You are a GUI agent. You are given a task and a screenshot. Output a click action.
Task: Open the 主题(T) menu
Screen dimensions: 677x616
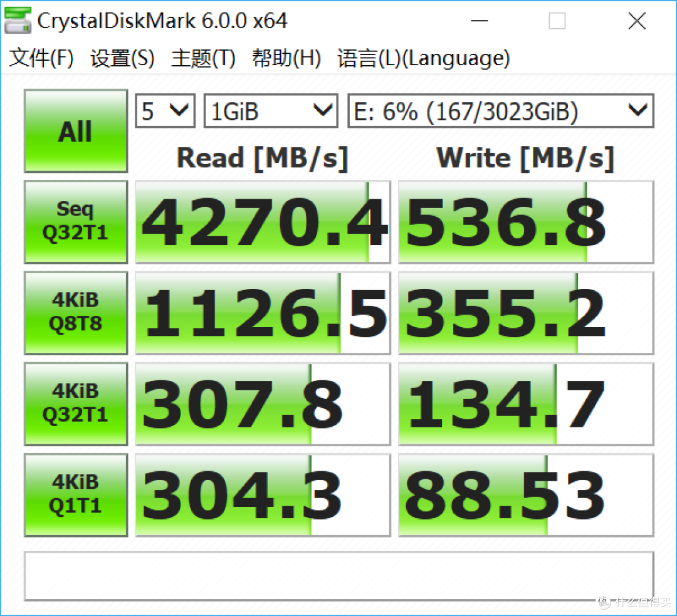(203, 58)
